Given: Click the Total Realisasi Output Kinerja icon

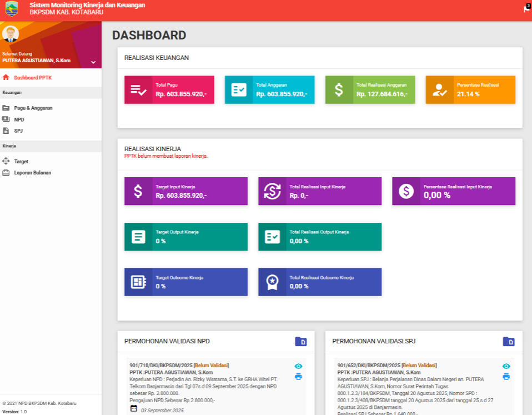Looking at the screenshot, I should (x=272, y=237).
